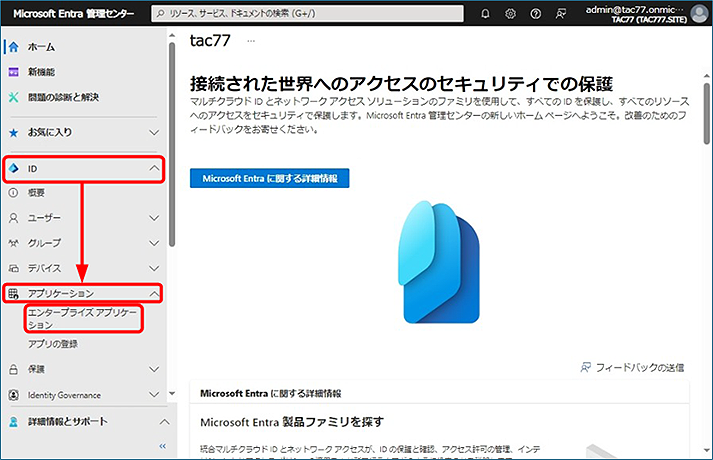Click the 概要 info circle icon
This screenshot has width=713, height=460.
(14, 193)
